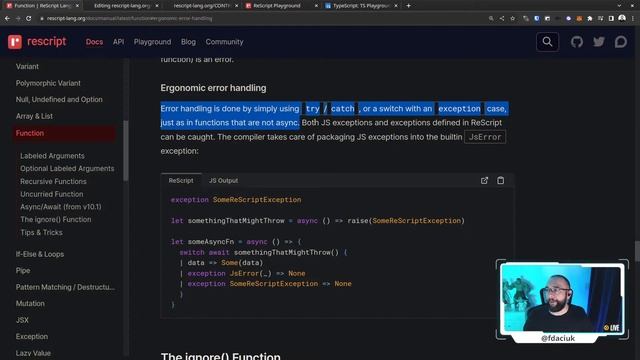Switch to TypeScript TS Playground browser tab

(361, 6)
